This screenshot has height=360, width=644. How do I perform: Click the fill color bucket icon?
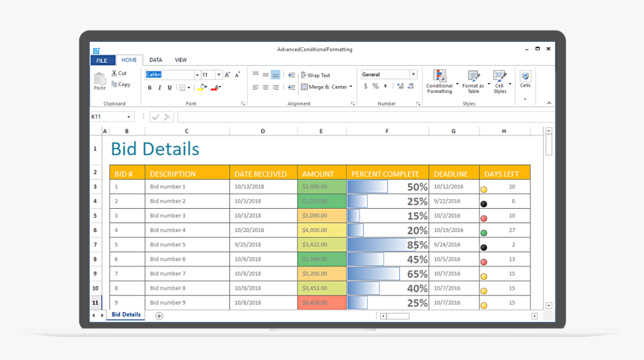[x=201, y=88]
